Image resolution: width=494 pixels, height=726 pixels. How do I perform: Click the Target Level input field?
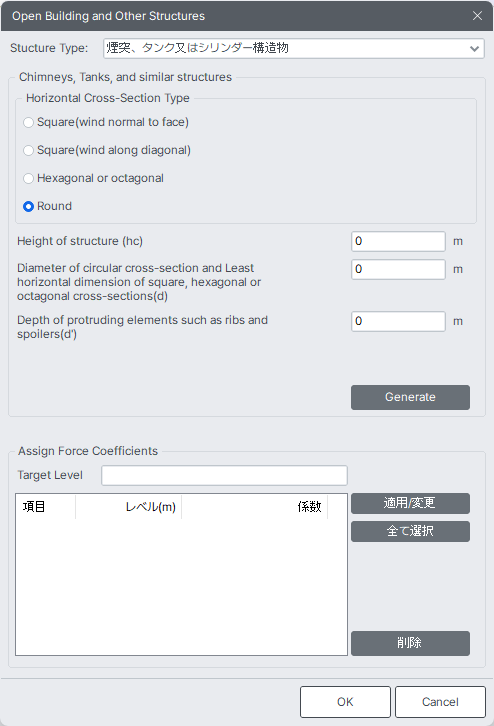point(224,476)
